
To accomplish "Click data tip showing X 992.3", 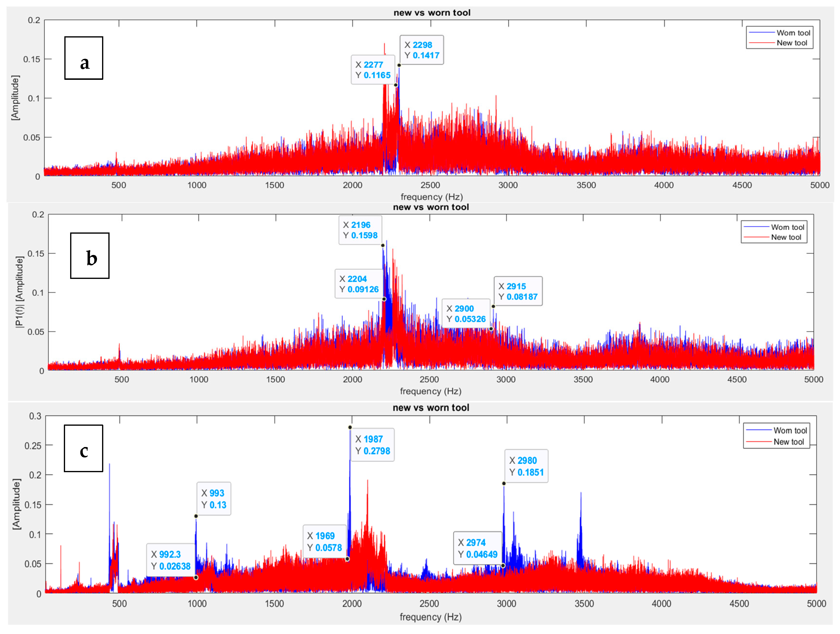I will coord(171,560).
